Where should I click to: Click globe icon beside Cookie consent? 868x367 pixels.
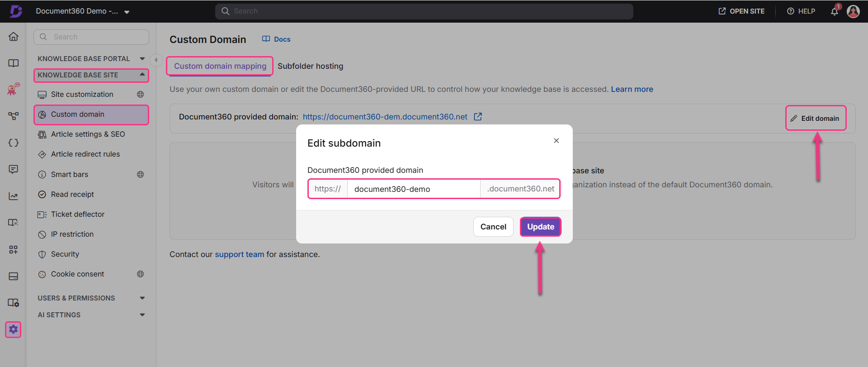(x=141, y=274)
